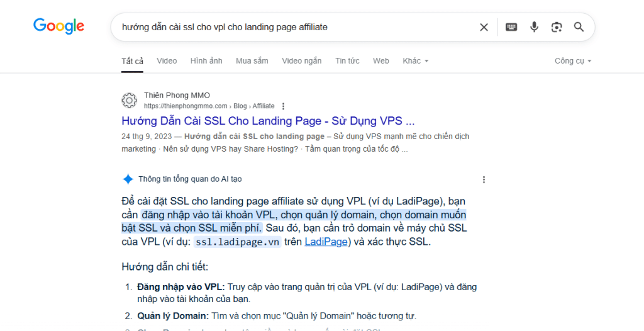Image resolution: width=644 pixels, height=331 pixels.
Task: Expand the Khác dropdown menu
Action: coord(415,61)
